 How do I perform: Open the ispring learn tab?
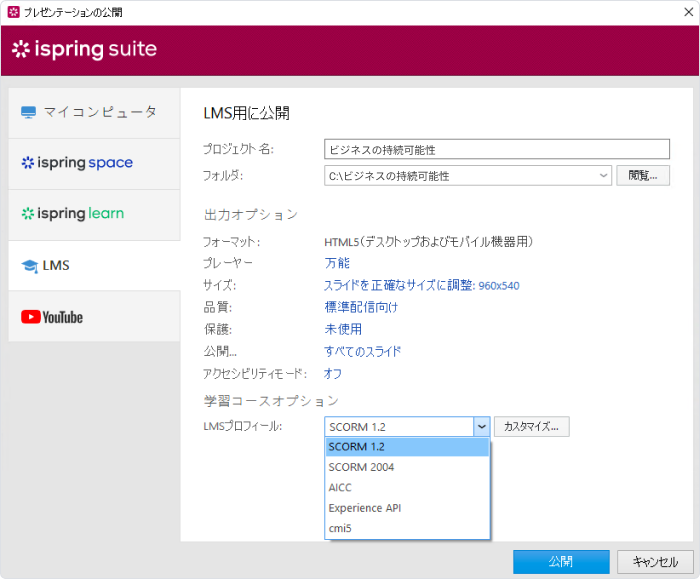(x=94, y=214)
